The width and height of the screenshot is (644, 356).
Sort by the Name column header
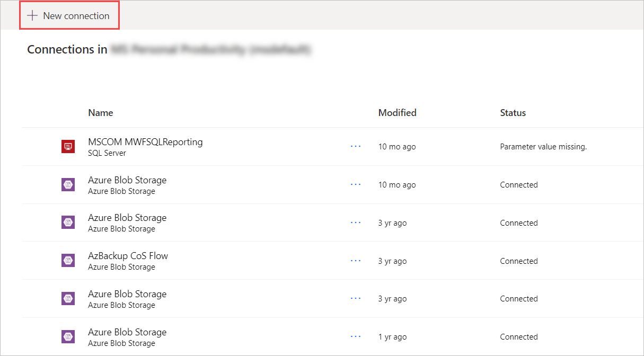[x=101, y=113]
